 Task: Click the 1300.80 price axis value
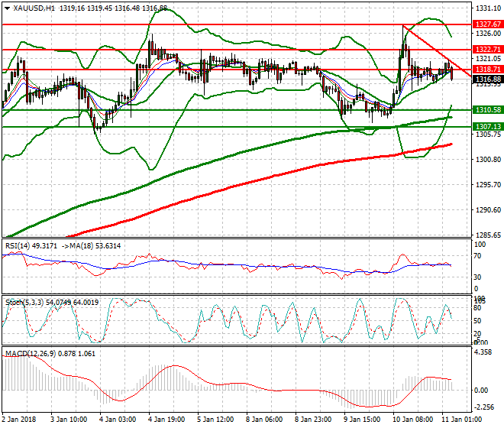486,160
